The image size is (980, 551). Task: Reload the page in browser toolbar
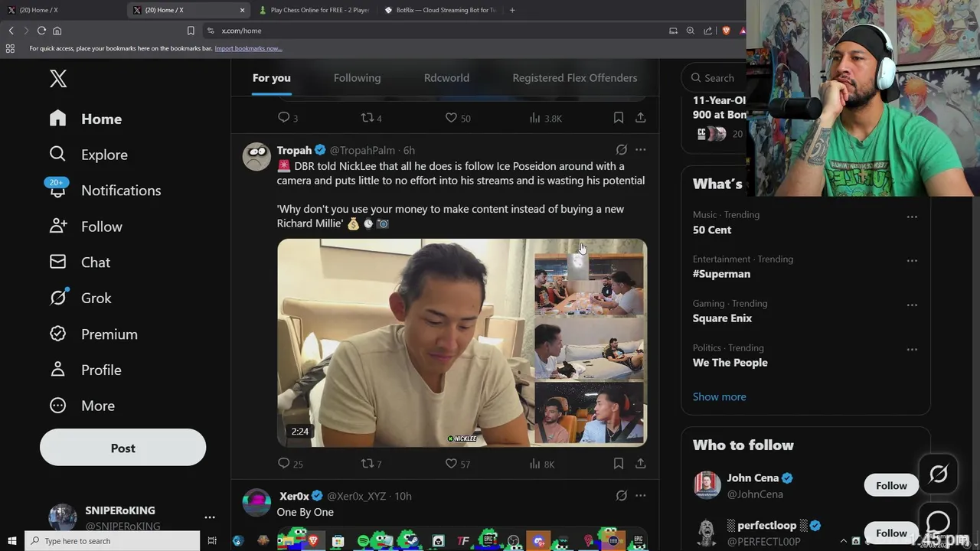click(41, 31)
